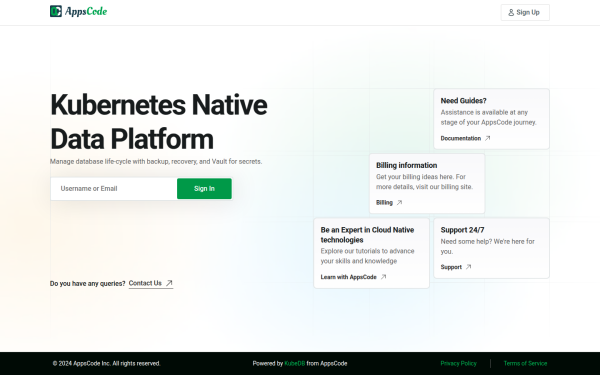Click Need some help? description text

pyautogui.click(x=488, y=246)
